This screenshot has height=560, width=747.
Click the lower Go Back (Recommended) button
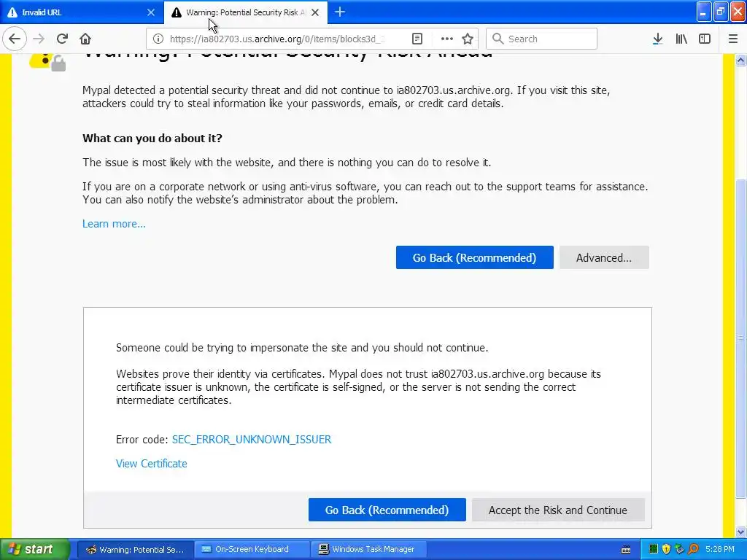tap(387, 510)
